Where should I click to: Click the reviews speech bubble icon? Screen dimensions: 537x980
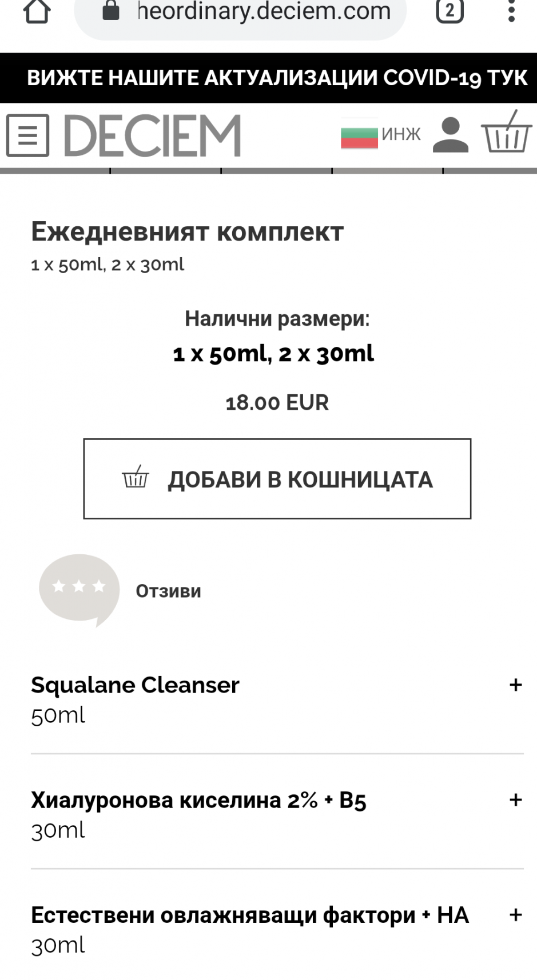[x=79, y=589]
